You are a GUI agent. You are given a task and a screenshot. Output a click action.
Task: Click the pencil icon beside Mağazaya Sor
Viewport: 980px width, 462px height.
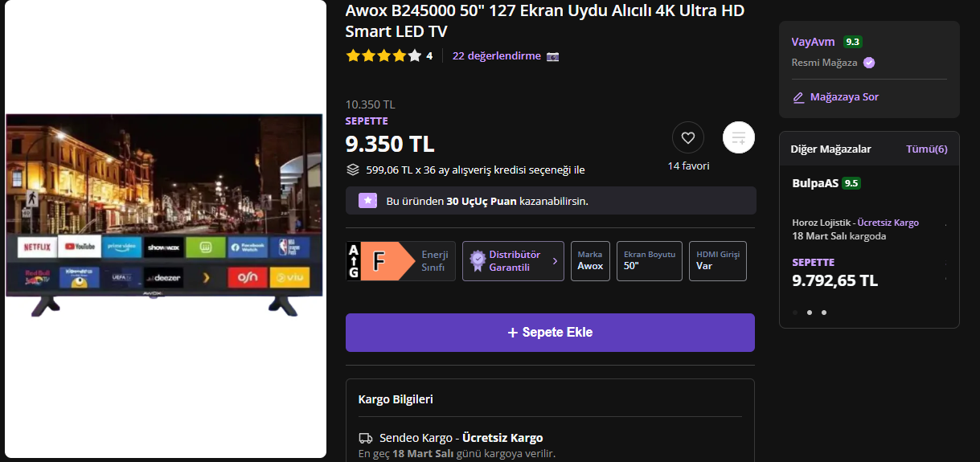coord(798,97)
